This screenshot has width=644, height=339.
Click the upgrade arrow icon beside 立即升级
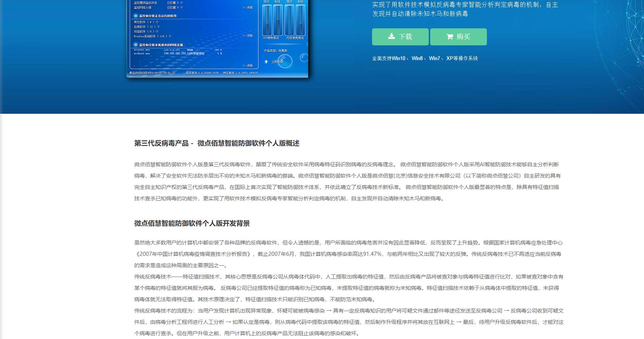(266, 62)
